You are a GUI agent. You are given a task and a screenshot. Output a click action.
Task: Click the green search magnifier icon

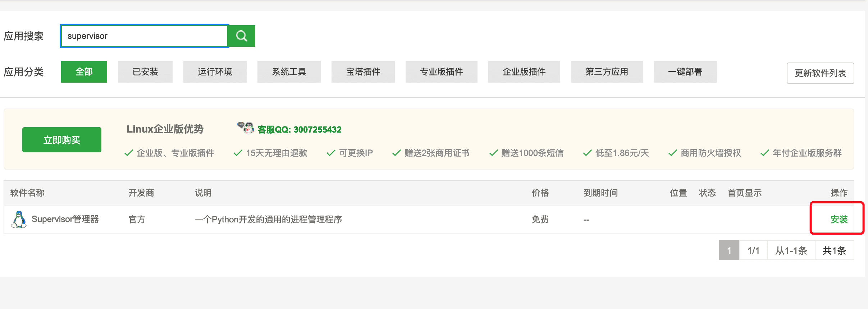coord(242,36)
